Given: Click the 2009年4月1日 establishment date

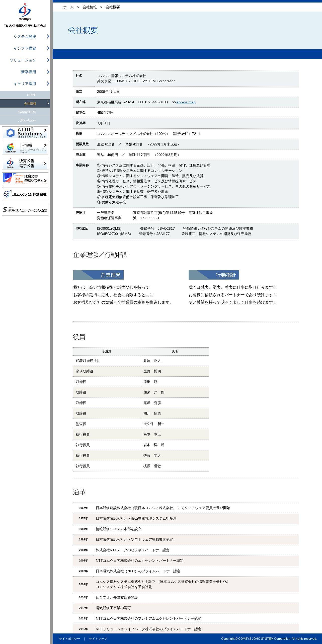Looking at the screenshot, I should pyautogui.click(x=108, y=92).
